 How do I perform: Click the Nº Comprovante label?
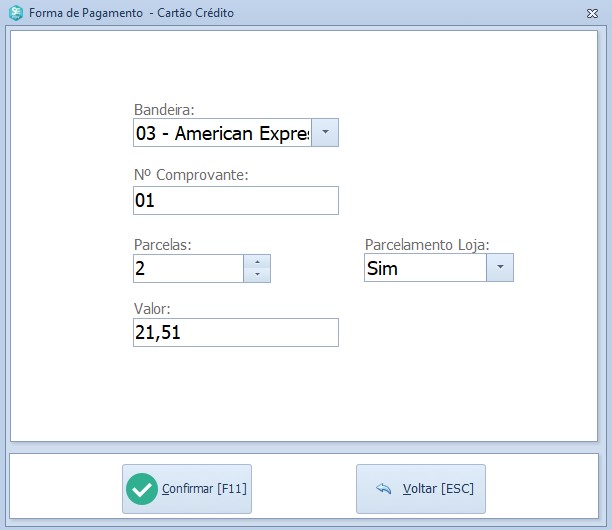pyautogui.click(x=191, y=175)
